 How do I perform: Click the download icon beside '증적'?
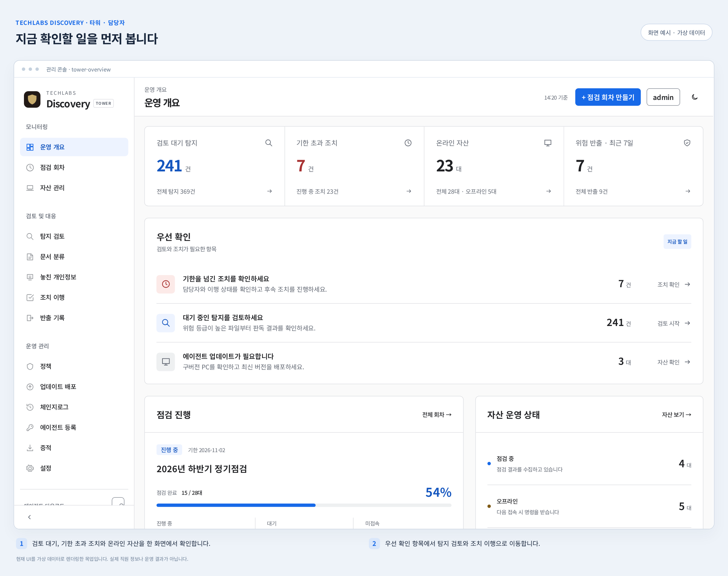click(30, 448)
